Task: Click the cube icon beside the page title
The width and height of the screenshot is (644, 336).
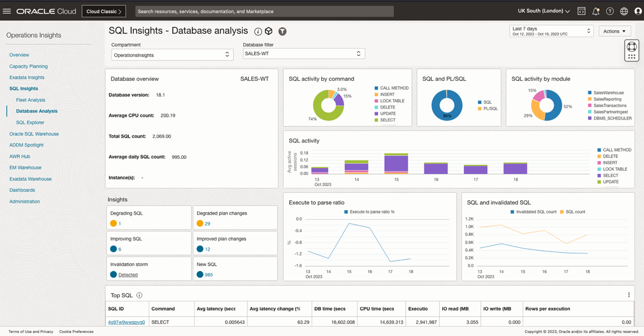Action: pos(268,31)
